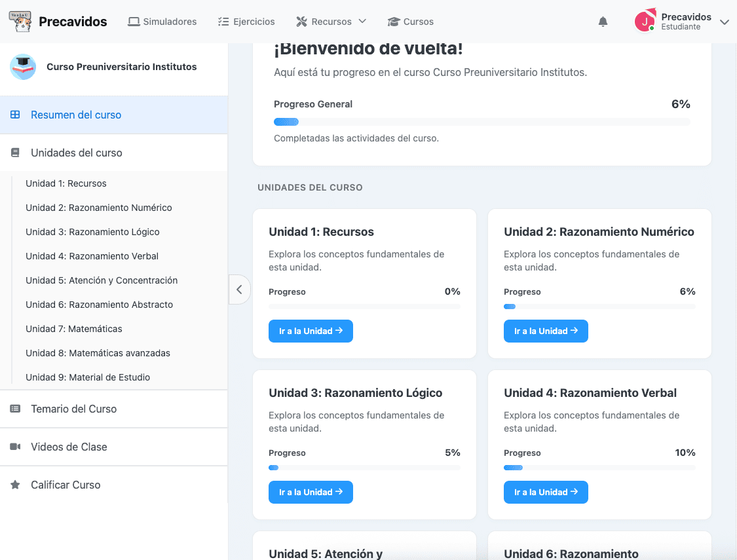Click Ir a la Unidad for Razonamiento Verbal
737x560 pixels.
click(x=546, y=492)
